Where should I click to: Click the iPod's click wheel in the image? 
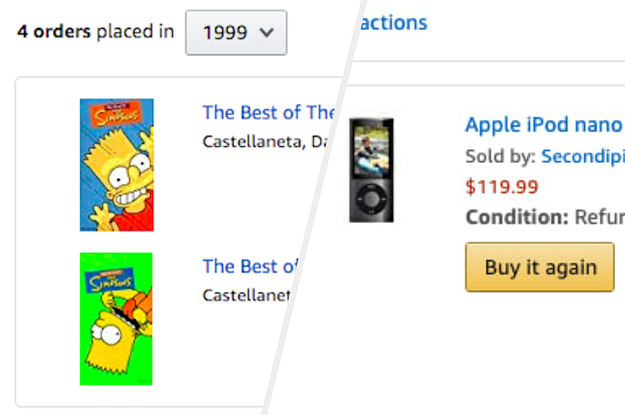click(x=370, y=199)
